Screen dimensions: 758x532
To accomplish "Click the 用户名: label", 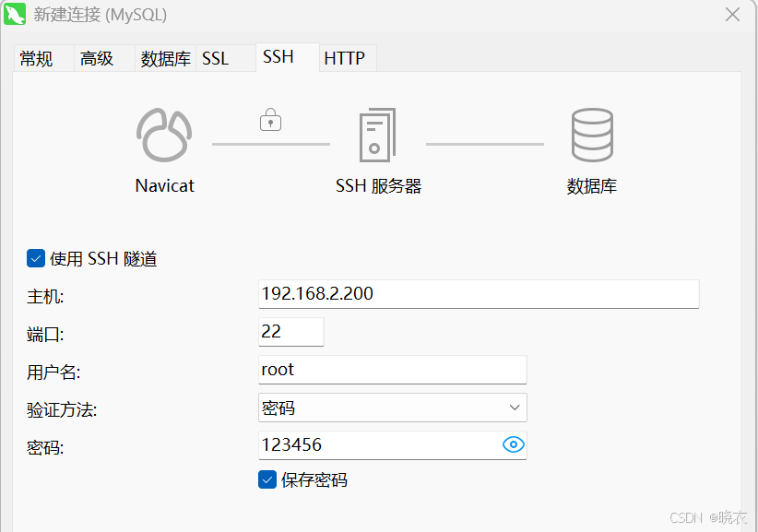I will click(x=53, y=372).
